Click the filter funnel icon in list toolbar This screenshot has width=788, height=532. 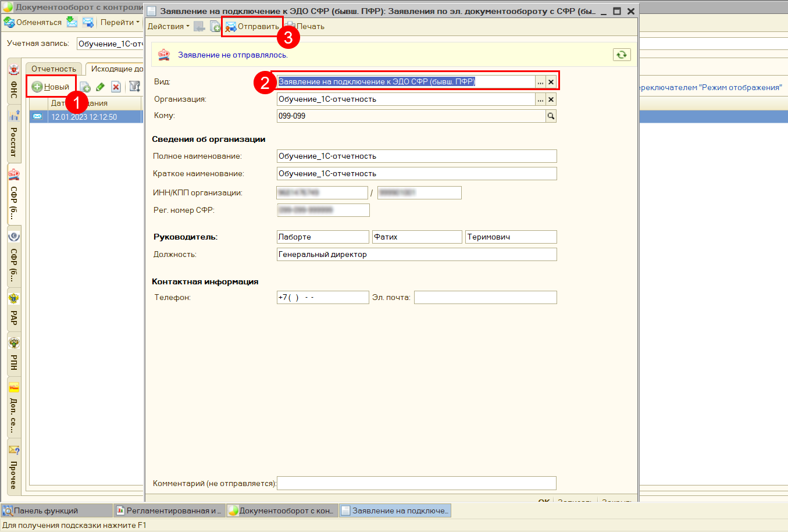click(x=134, y=87)
